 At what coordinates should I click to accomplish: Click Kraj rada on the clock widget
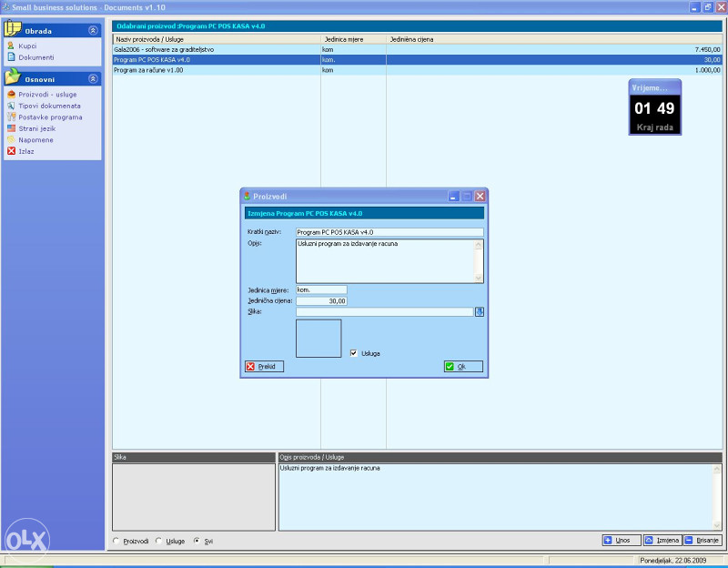pos(654,127)
